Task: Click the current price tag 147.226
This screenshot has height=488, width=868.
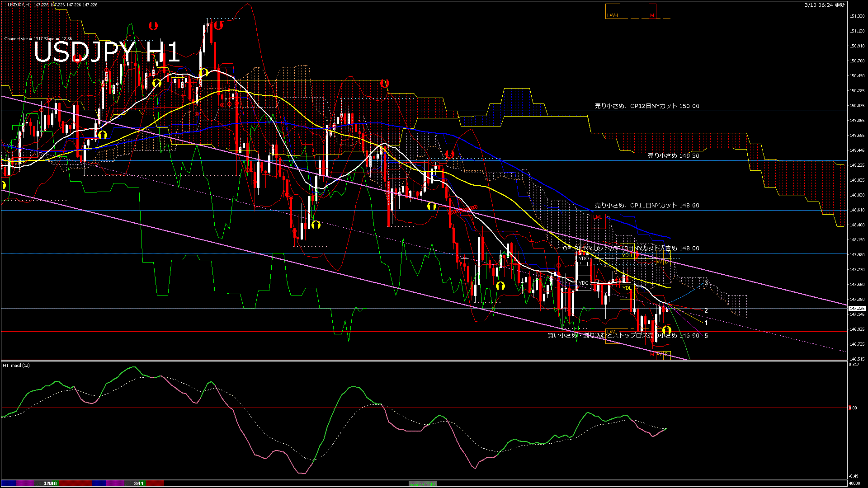Action: [x=857, y=308]
